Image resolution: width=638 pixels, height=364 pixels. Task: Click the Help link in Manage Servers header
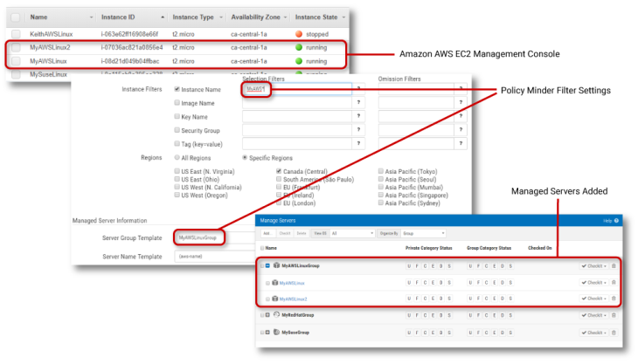(607, 221)
